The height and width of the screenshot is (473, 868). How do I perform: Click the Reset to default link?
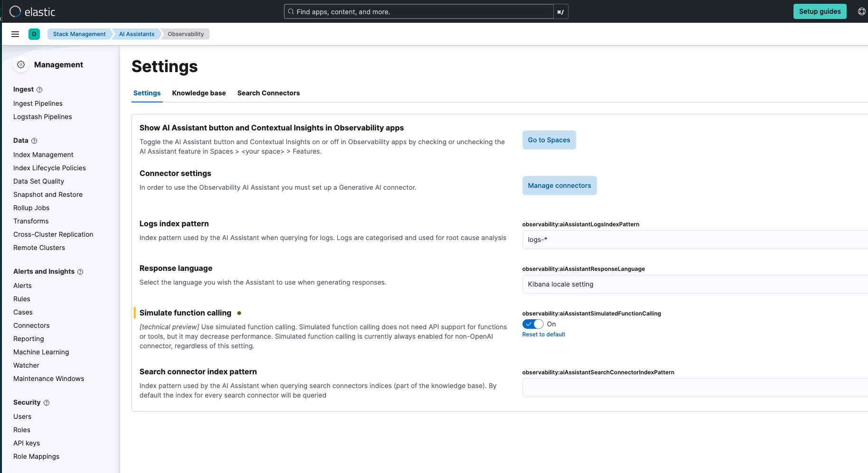tap(543, 334)
